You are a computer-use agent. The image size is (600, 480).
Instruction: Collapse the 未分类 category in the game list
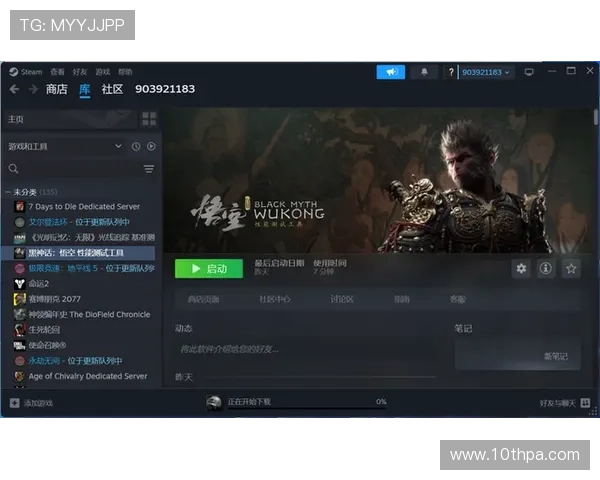8,191
